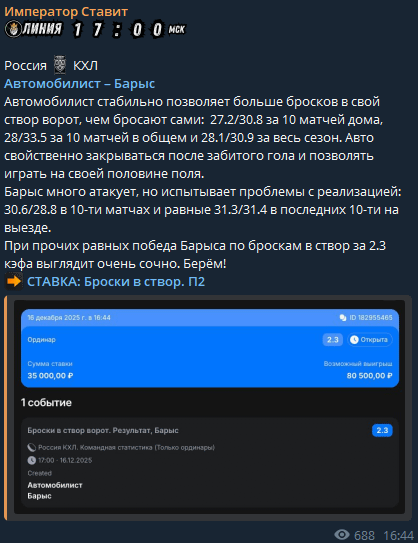The image size is (418, 543).
Task: Click the ЛИНИЯ logo emoji
Action: coord(34,29)
